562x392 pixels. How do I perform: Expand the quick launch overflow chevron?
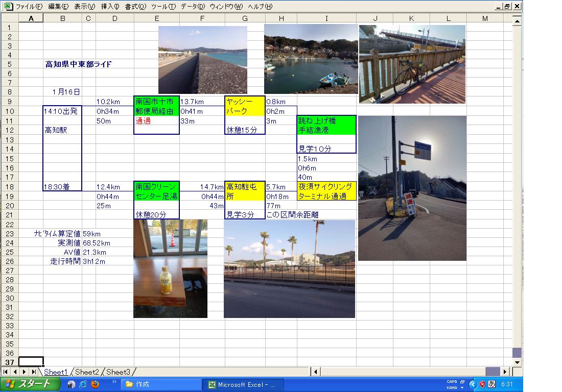[x=114, y=382]
